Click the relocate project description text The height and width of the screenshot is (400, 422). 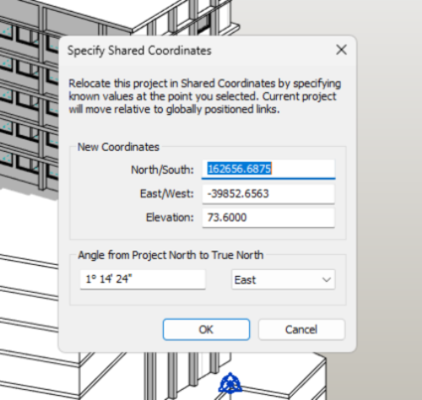[205, 96]
